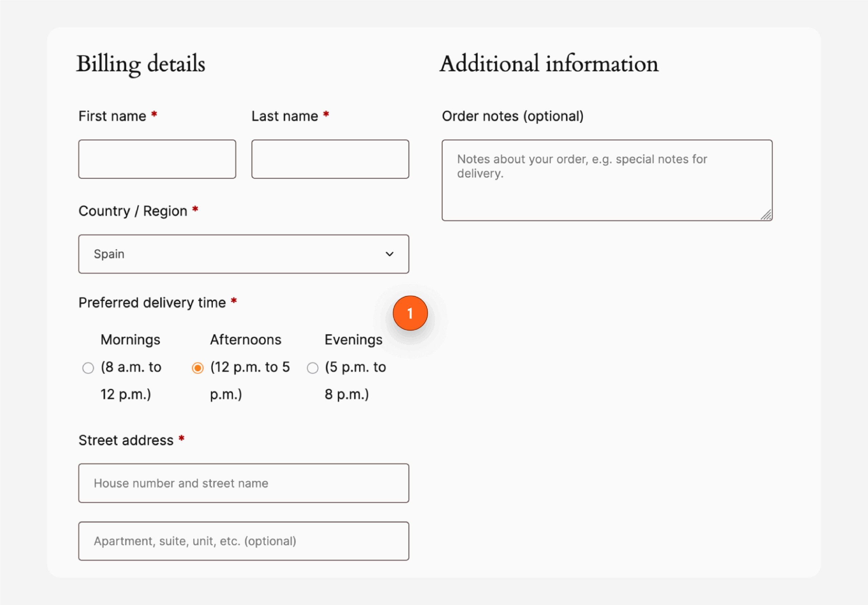The height and width of the screenshot is (605, 868).
Task: Click the House number and street name field
Action: pos(244,483)
